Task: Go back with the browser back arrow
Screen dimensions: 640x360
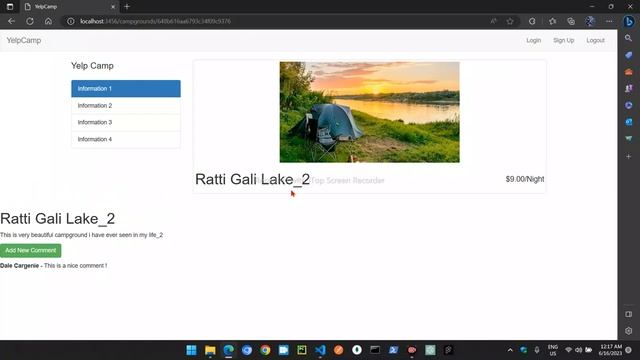Action: coord(11,21)
